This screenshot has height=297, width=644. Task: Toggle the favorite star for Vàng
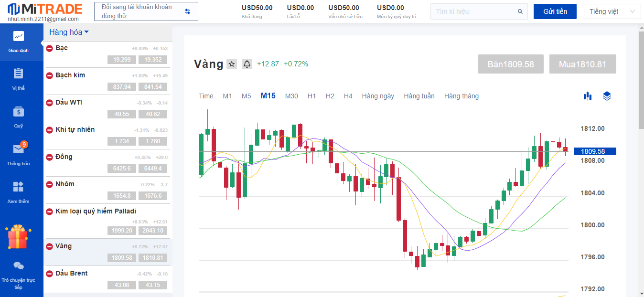pos(232,64)
